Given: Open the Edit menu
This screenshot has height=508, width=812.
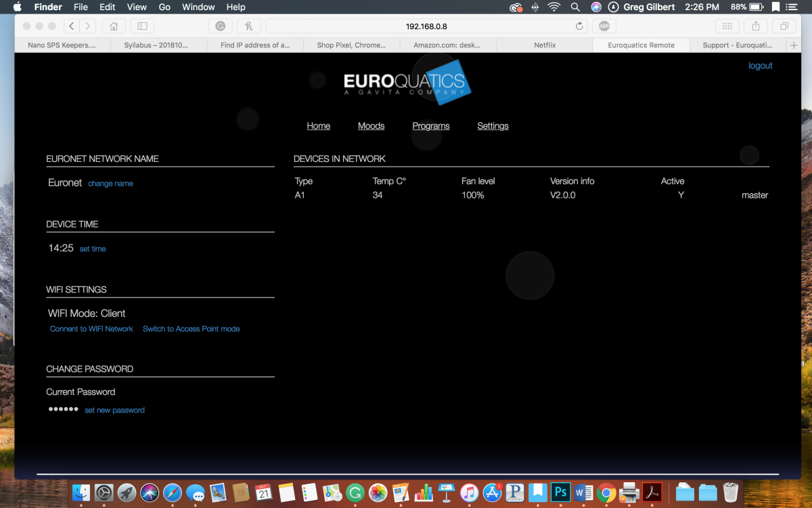Looking at the screenshot, I should coord(107,7).
